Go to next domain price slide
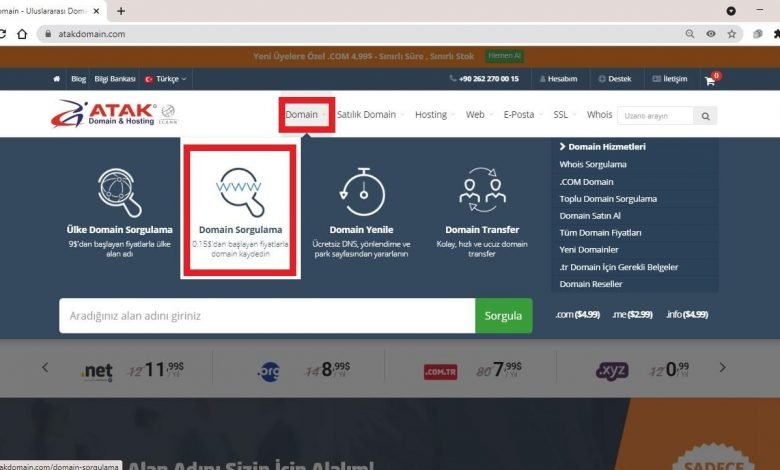The width and height of the screenshot is (780, 470). tap(723, 368)
